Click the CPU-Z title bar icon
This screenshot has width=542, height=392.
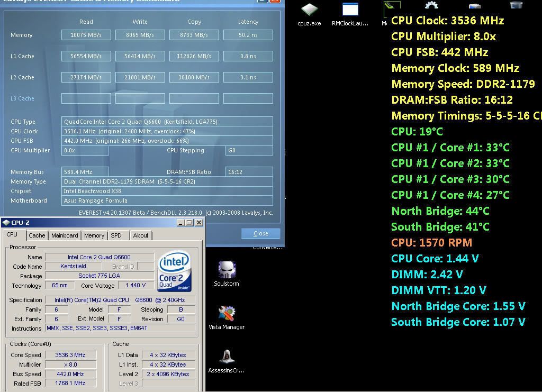[x=6, y=223]
